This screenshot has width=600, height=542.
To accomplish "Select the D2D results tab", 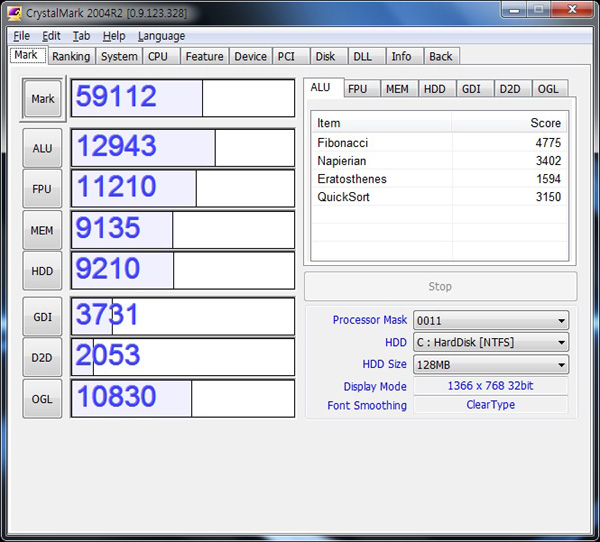I will click(x=513, y=89).
